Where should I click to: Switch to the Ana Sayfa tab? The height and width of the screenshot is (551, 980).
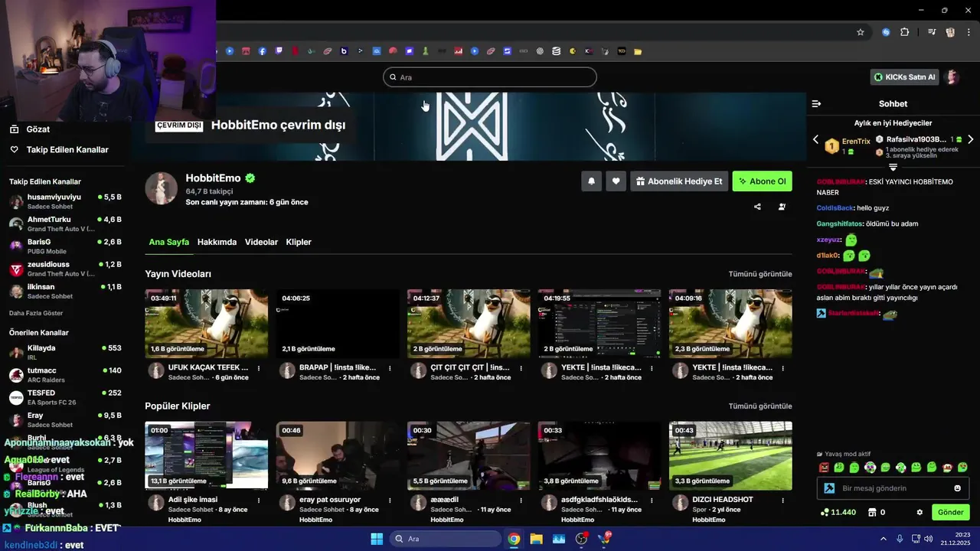[x=168, y=242]
